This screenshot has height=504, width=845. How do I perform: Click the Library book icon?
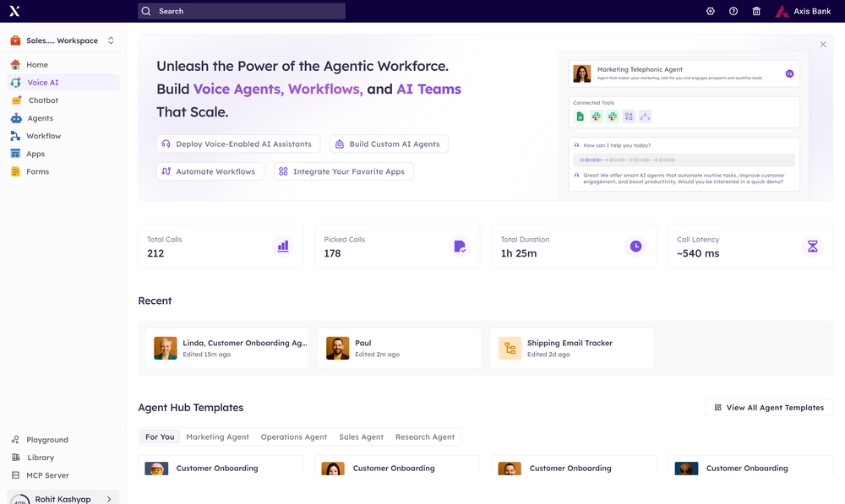[x=15, y=458]
